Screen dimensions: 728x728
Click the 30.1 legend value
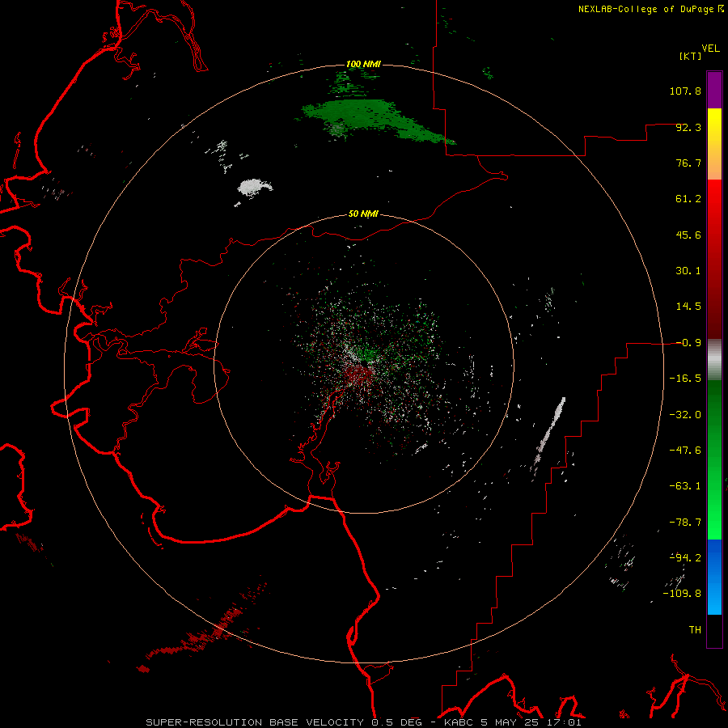[688, 271]
